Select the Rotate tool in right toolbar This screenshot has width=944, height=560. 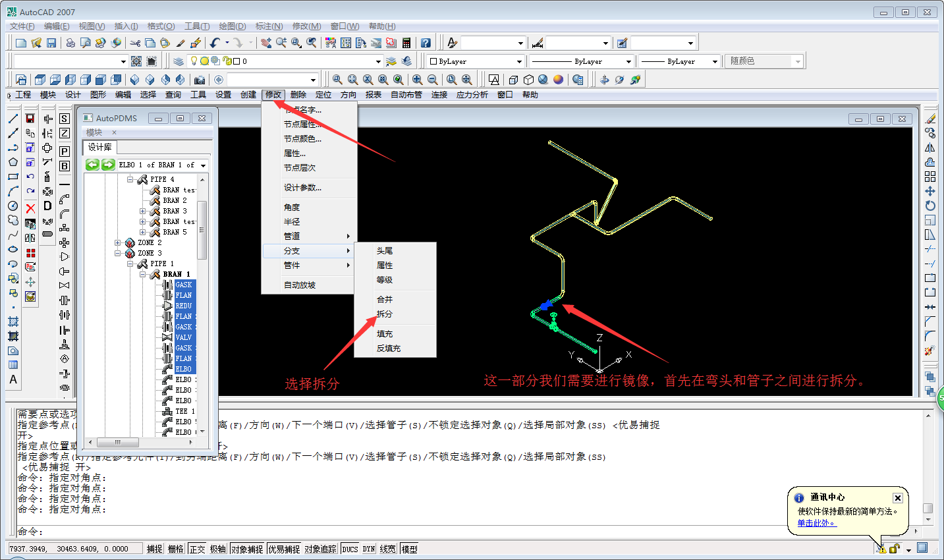(x=930, y=206)
